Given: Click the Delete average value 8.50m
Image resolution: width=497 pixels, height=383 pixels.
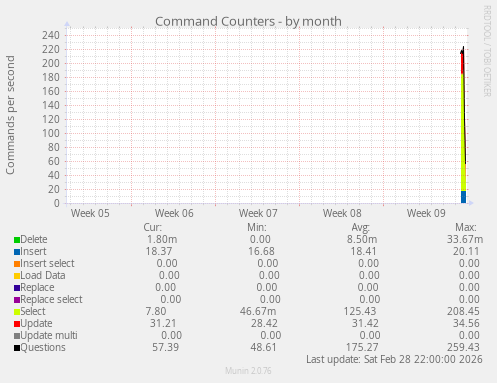Looking at the screenshot, I should 362,239.
